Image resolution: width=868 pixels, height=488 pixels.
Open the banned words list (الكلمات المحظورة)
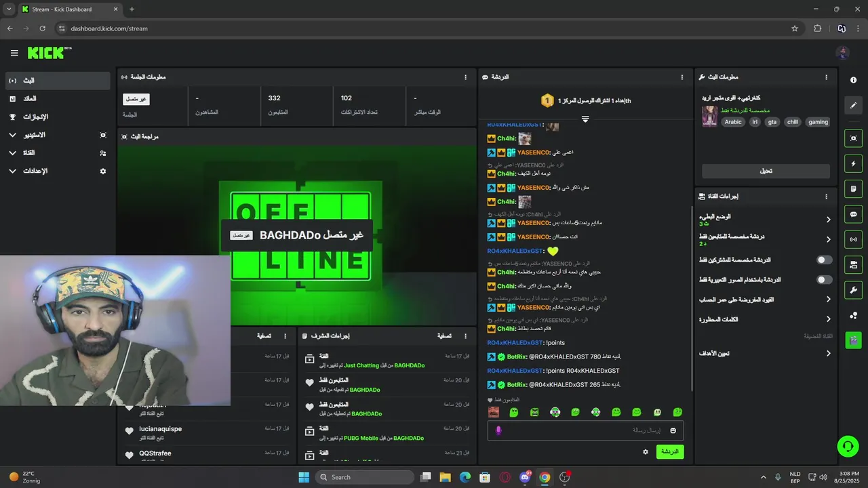[x=766, y=319]
